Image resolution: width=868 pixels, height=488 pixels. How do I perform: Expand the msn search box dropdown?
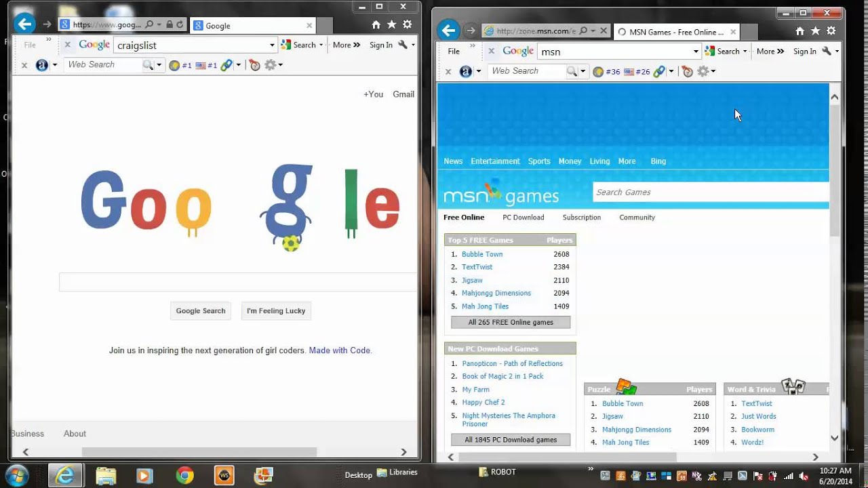click(x=696, y=52)
